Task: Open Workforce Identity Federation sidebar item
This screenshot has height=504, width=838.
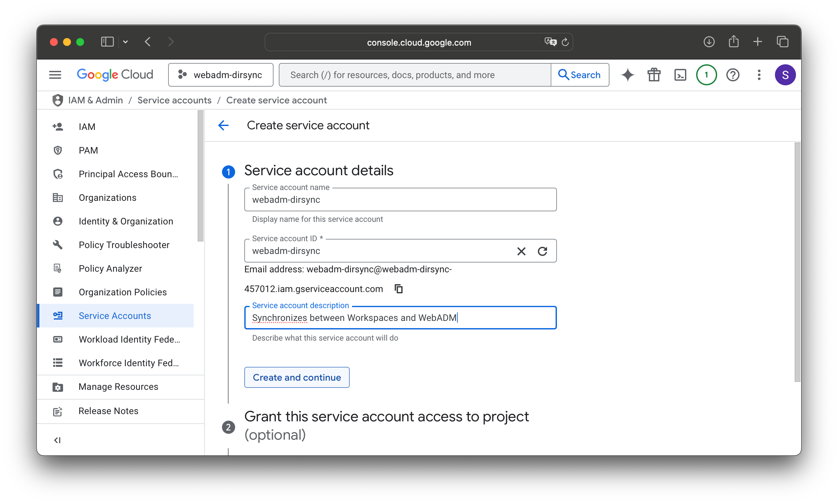Action: click(116, 363)
